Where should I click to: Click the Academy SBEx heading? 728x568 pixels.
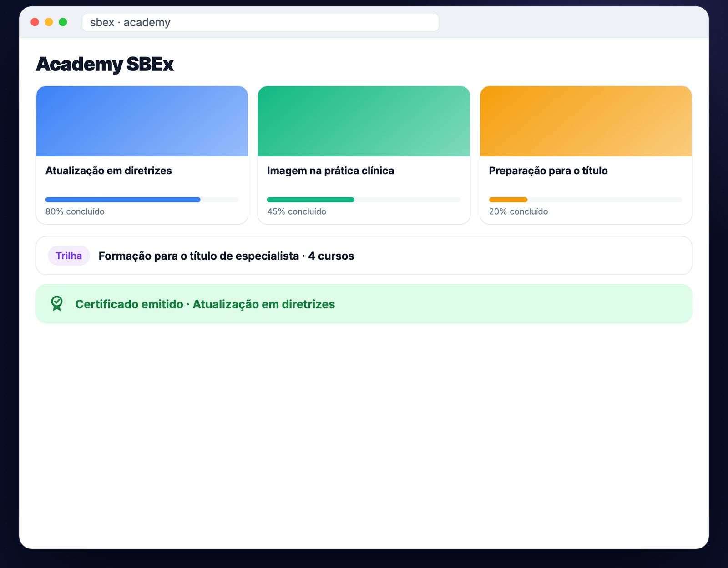(x=105, y=64)
